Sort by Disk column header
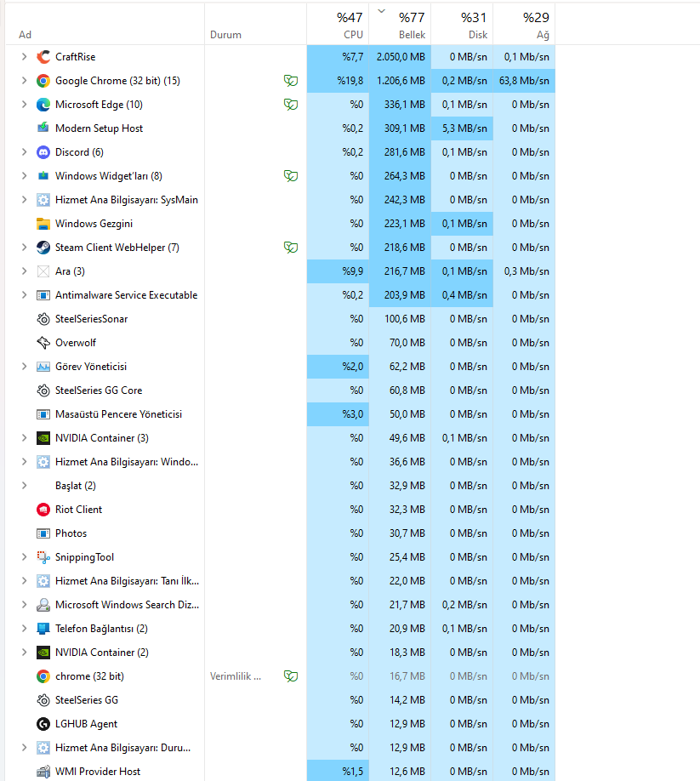 click(462, 25)
